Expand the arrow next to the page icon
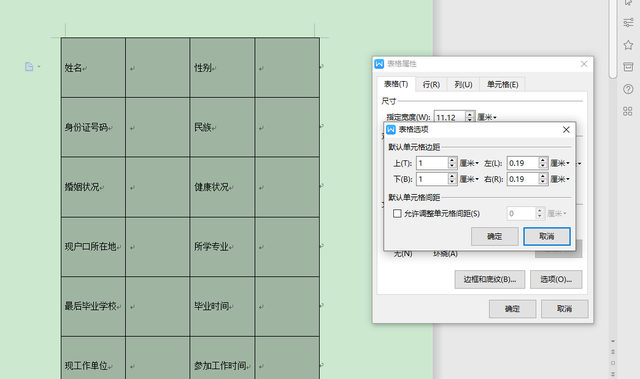Image resolution: width=640 pixels, height=379 pixels. coord(39,66)
